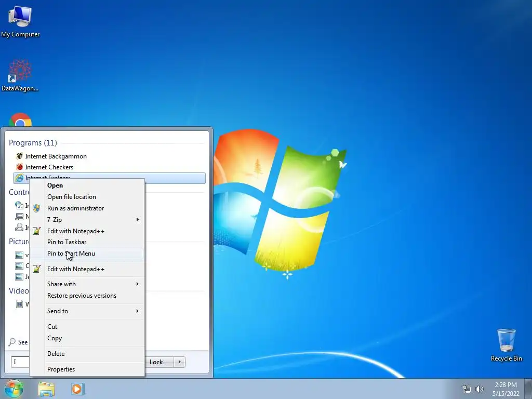Click the shield icon beside Run as administrator
Screen dimensions: 532x399
click(36, 208)
